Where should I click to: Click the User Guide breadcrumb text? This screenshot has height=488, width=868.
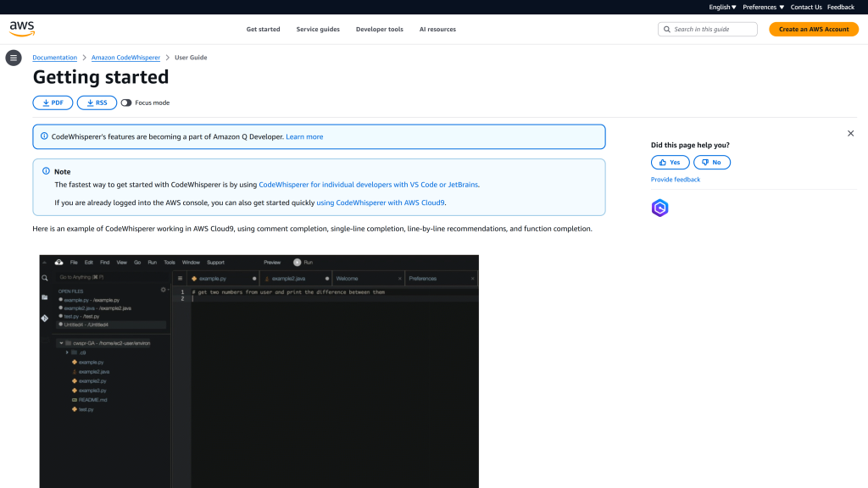(191, 58)
